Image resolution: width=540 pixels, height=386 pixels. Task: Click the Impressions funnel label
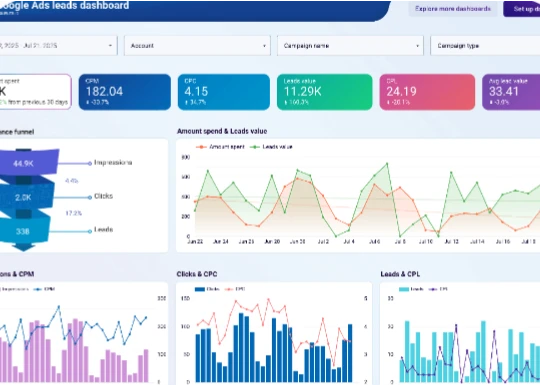pyautogui.click(x=113, y=163)
